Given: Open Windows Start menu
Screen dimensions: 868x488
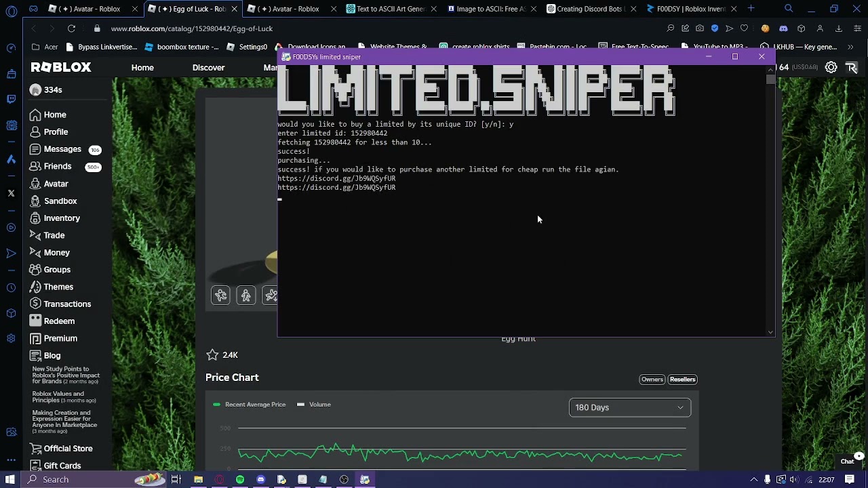Looking at the screenshot, I should coord(10,480).
